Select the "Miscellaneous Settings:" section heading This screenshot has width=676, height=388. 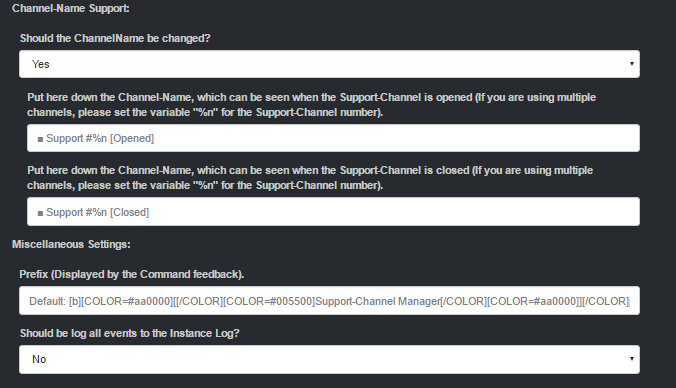(x=71, y=244)
